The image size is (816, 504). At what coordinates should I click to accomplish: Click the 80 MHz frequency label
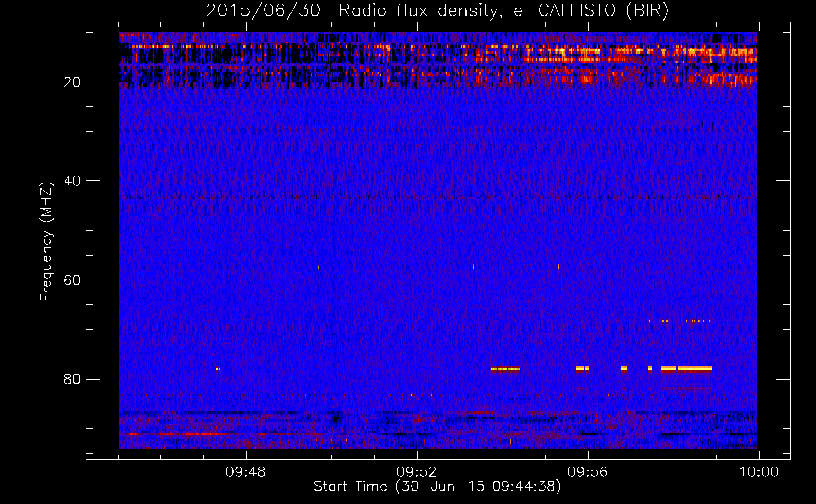click(x=72, y=379)
